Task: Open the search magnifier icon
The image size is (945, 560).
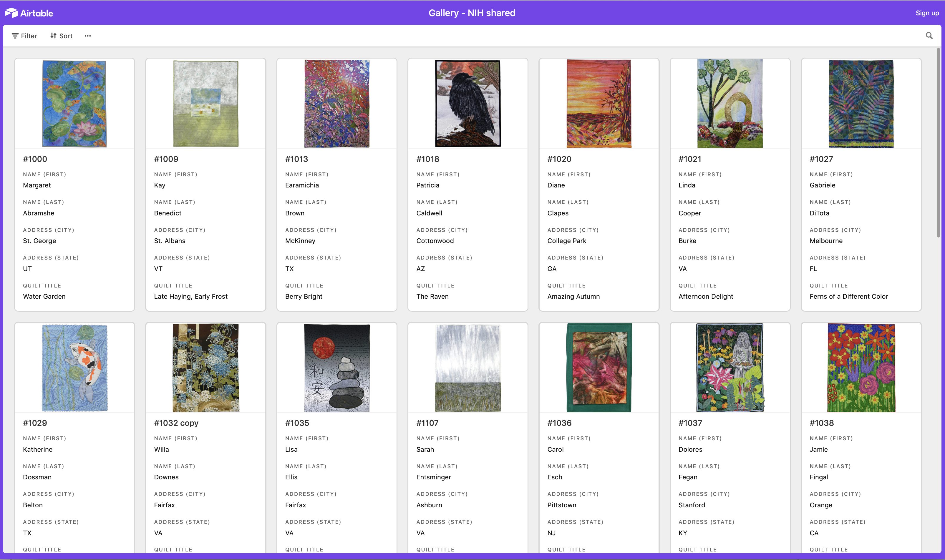Action: coord(929,36)
